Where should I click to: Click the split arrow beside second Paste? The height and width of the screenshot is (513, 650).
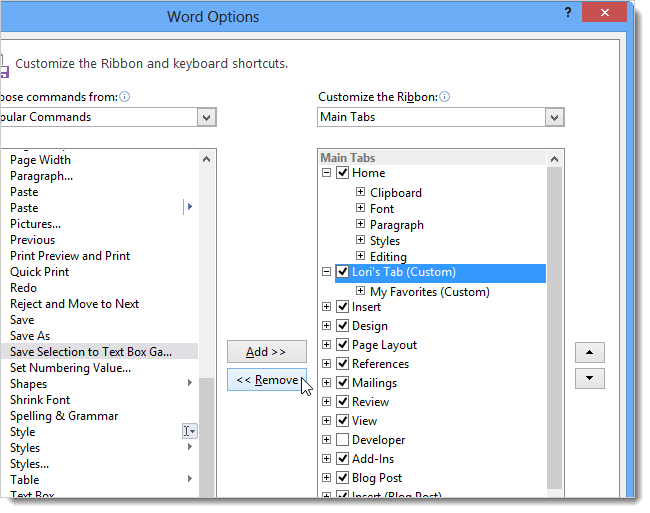coord(189,206)
